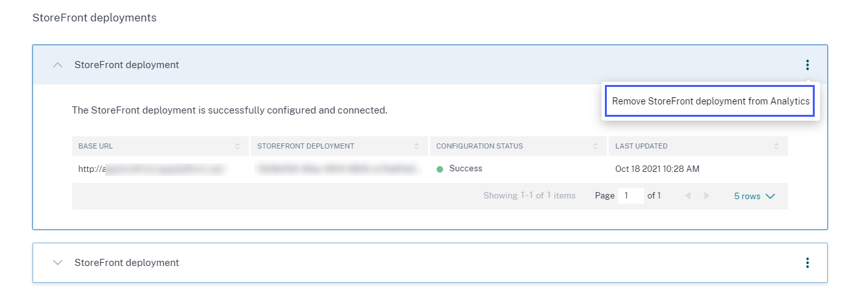Click the Last Updated column sort arrows
The height and width of the screenshot is (290, 868).
coord(776,146)
